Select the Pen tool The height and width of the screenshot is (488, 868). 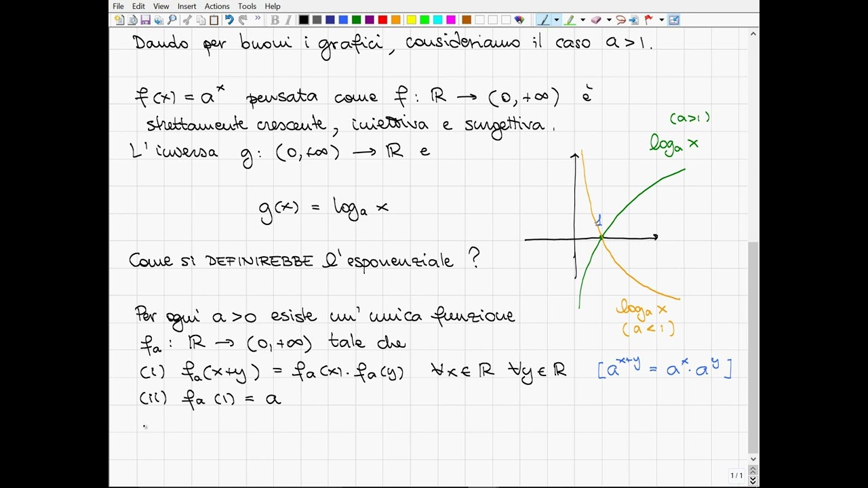543,20
